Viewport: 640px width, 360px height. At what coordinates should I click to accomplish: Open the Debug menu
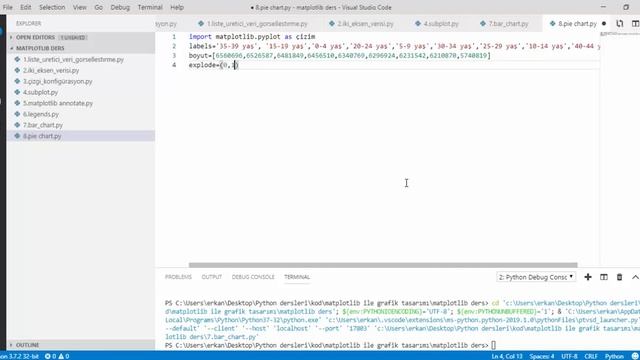pyautogui.click(x=120, y=7)
